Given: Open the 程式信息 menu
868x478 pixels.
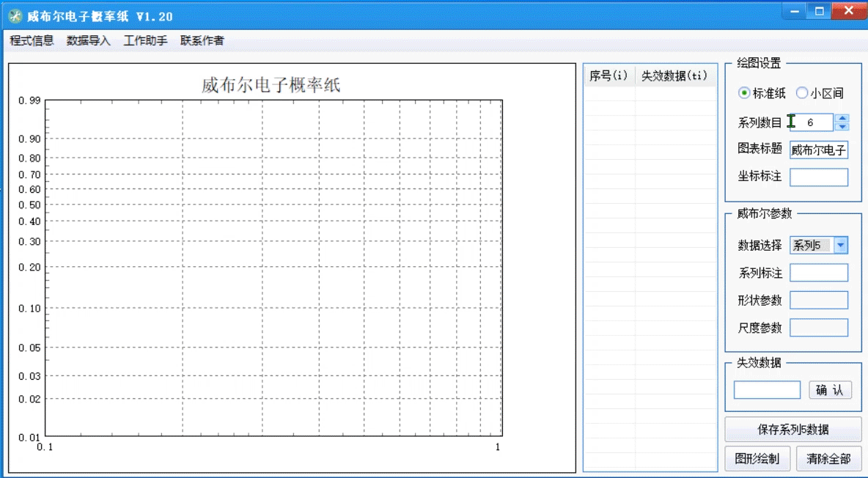Looking at the screenshot, I should (32, 41).
